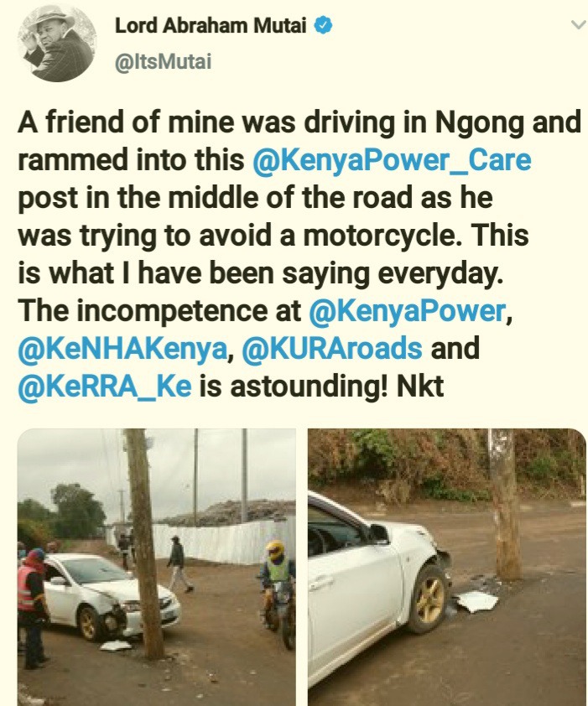Click the person in the red reflective vest
Image resolution: width=588 pixels, height=706 pixels.
pos(32,608)
